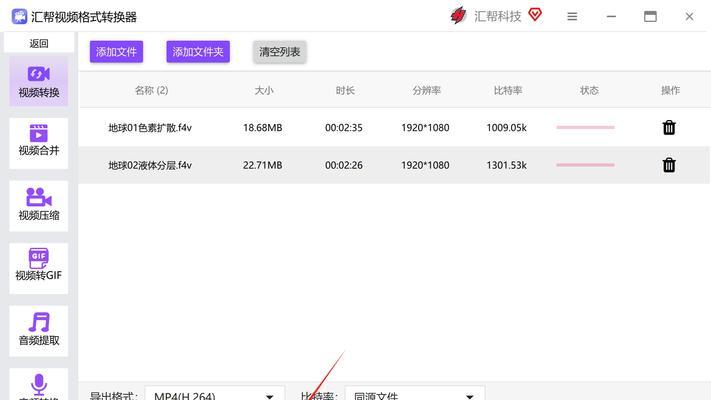Click the 比特率 column header
This screenshot has width=711, height=400.
coord(508,90)
